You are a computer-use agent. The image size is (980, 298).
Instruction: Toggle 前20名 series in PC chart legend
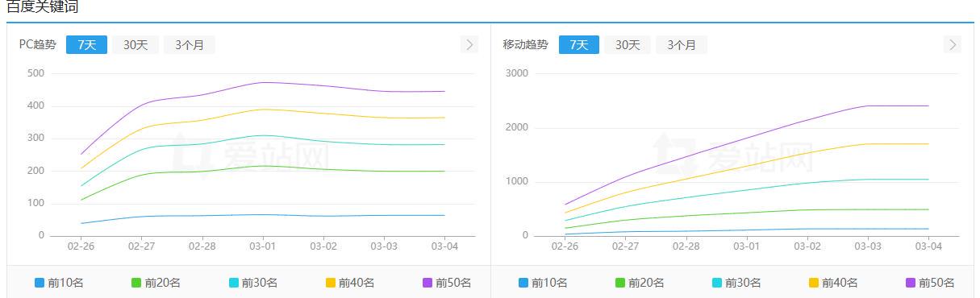(x=156, y=283)
